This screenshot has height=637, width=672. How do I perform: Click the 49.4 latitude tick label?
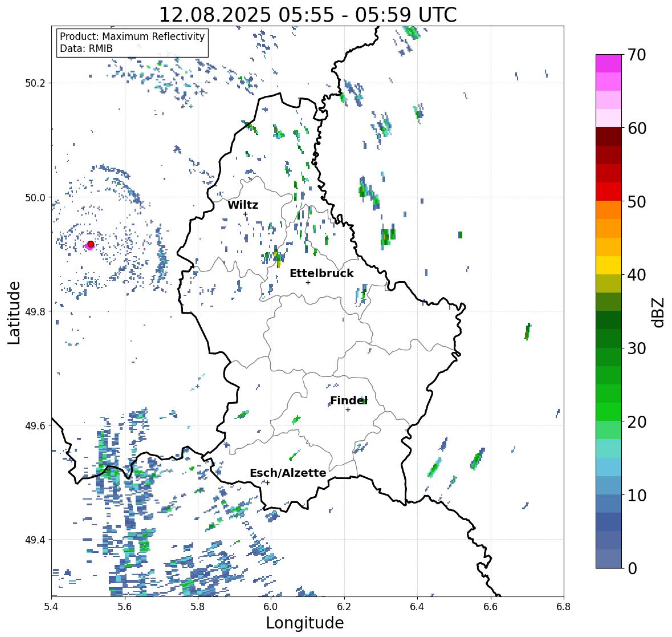tap(35, 539)
